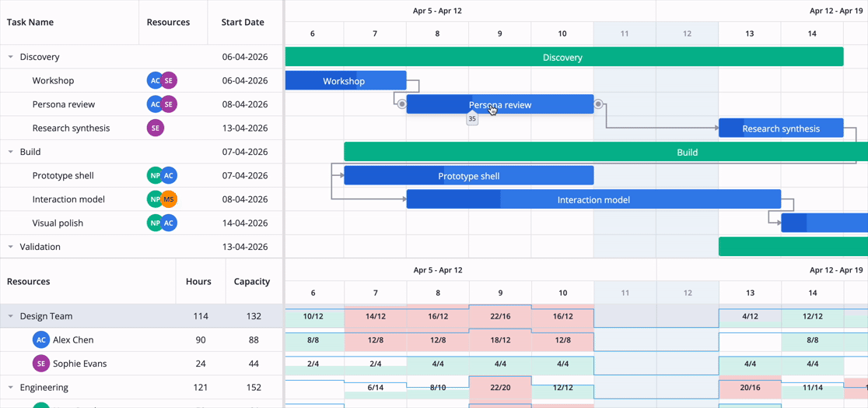The height and width of the screenshot is (408, 868).
Task: Click SE avatar in Research synthesis row
Action: (156, 128)
